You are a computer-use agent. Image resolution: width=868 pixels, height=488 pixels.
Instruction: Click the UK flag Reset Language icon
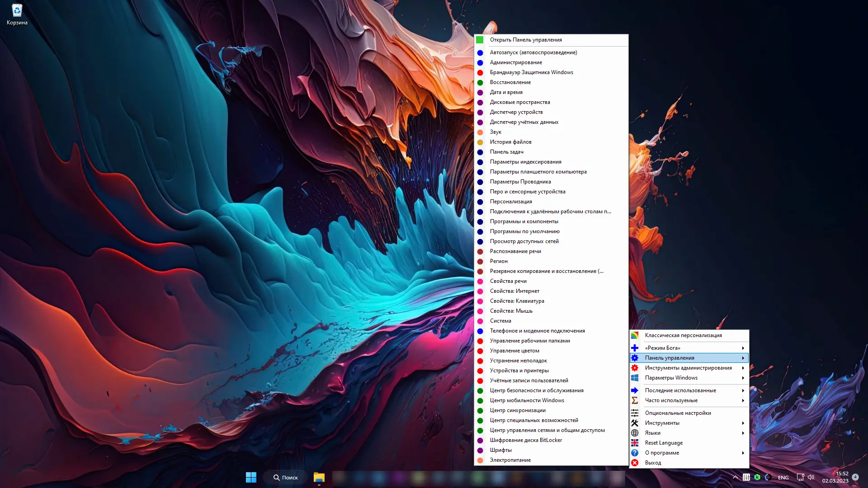(x=635, y=443)
